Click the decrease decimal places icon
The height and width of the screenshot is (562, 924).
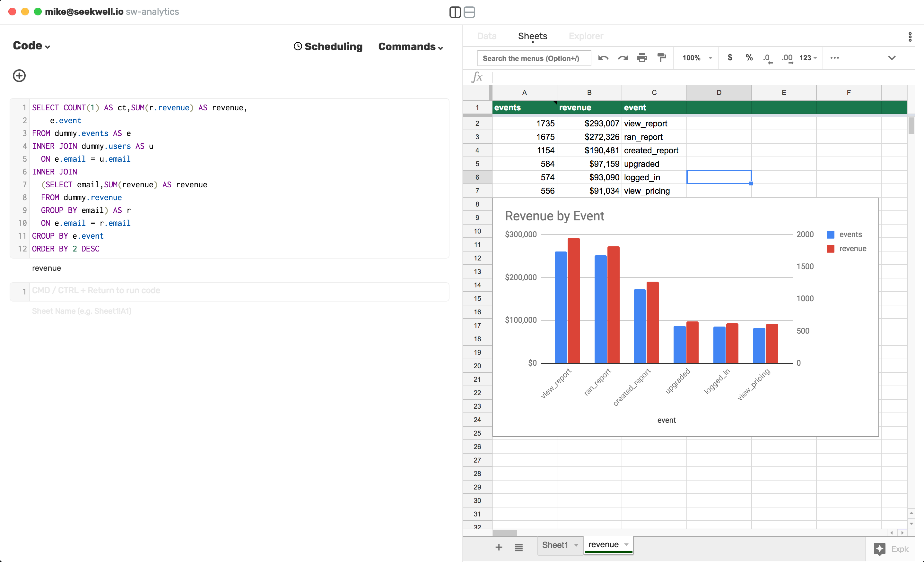tap(768, 58)
